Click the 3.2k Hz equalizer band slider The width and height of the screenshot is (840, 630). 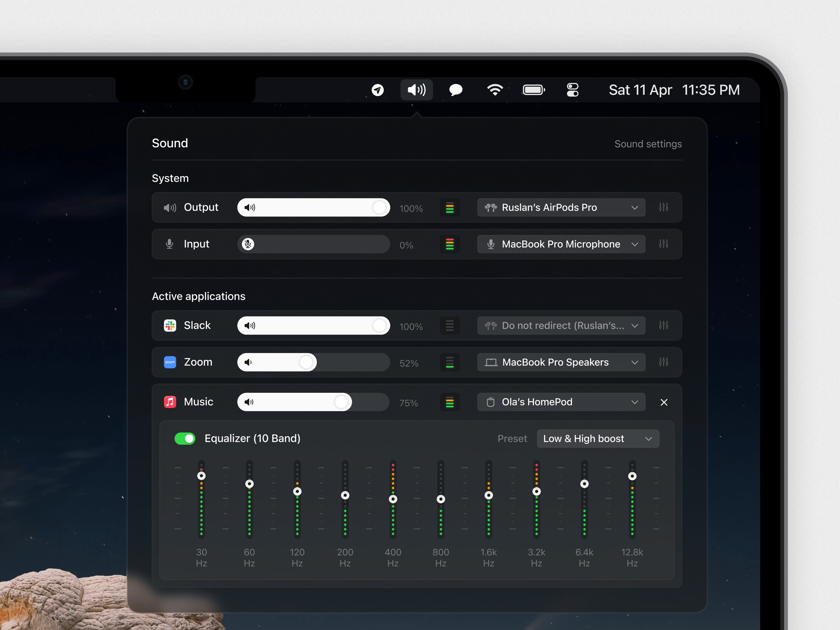(x=536, y=499)
